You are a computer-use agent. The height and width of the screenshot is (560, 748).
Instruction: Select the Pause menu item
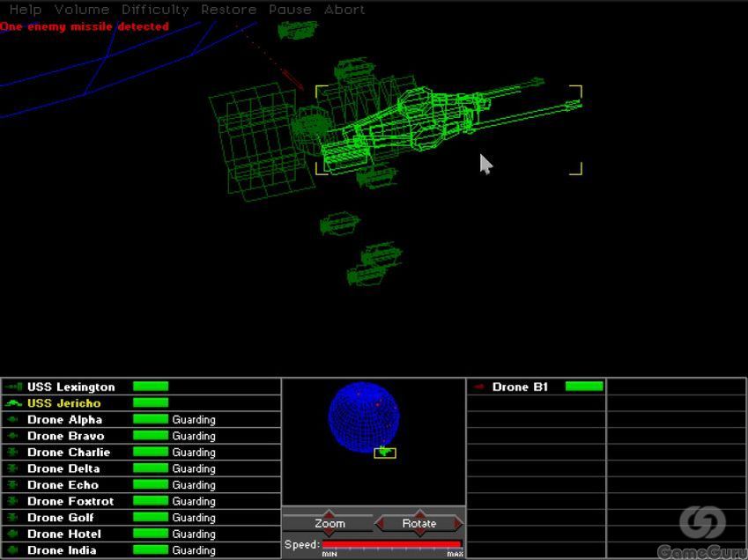[x=290, y=10]
